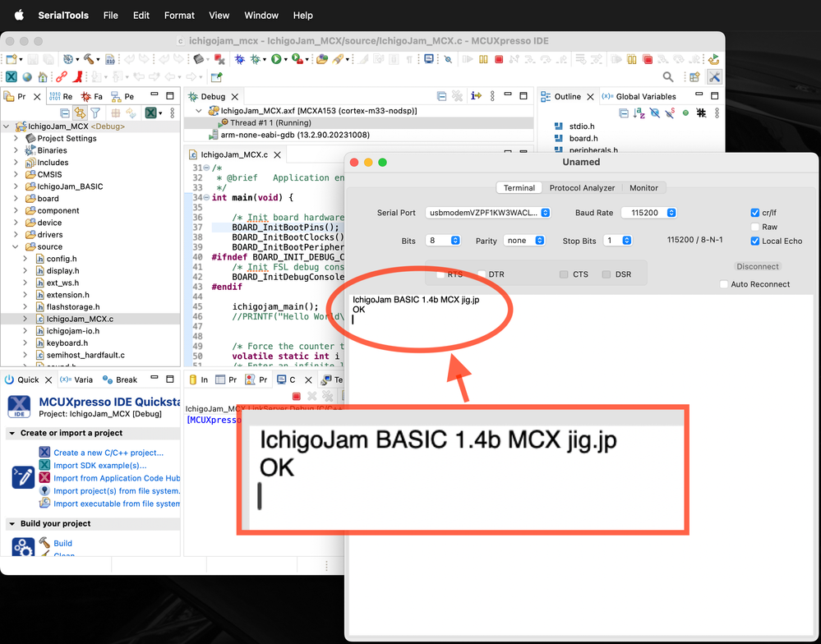This screenshot has width=821, height=644.
Task: Click the Open Perspective icon beside the wrench
Action: tap(694, 77)
